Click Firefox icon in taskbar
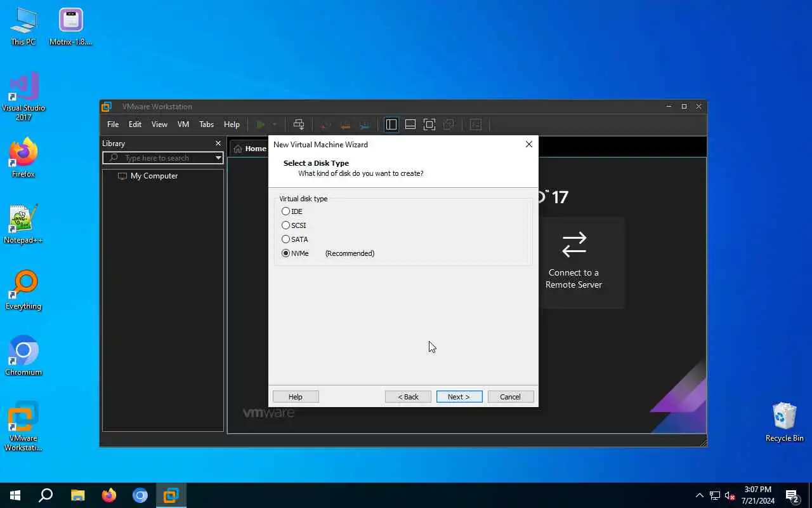This screenshot has height=508, width=812. tap(109, 495)
